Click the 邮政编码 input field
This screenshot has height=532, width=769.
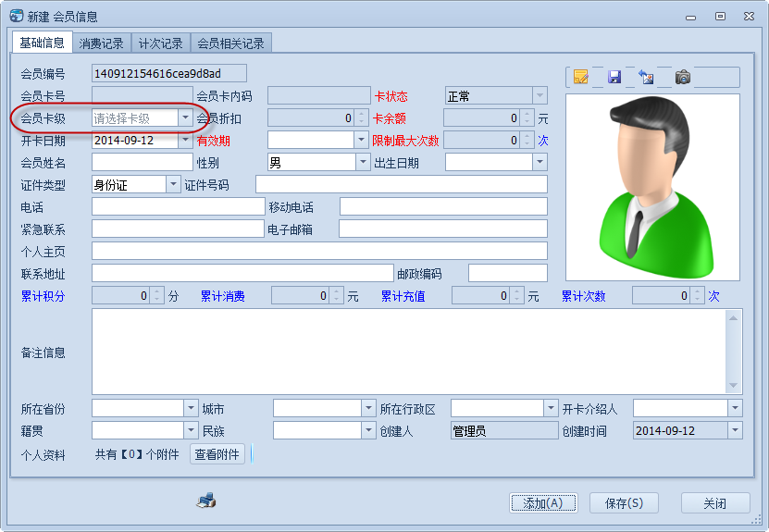click(x=508, y=273)
